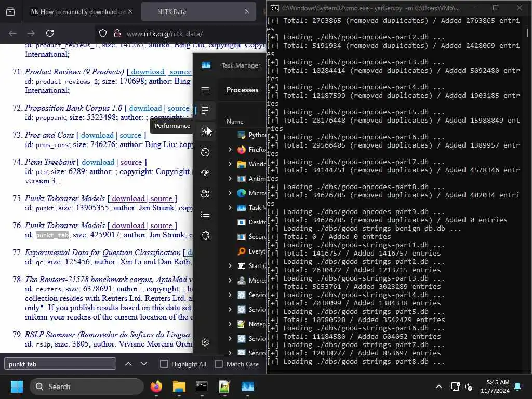
Task: Open notification bell in system tray
Action: pos(518,387)
